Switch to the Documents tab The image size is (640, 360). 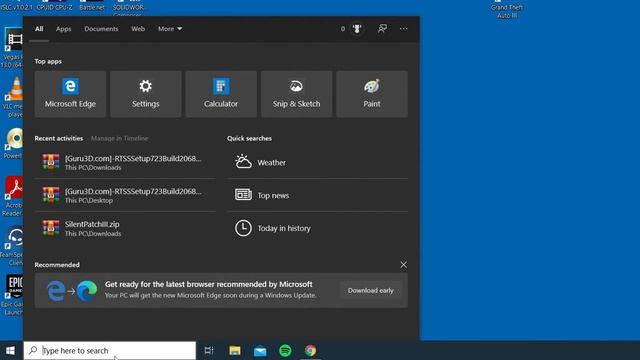(101, 29)
